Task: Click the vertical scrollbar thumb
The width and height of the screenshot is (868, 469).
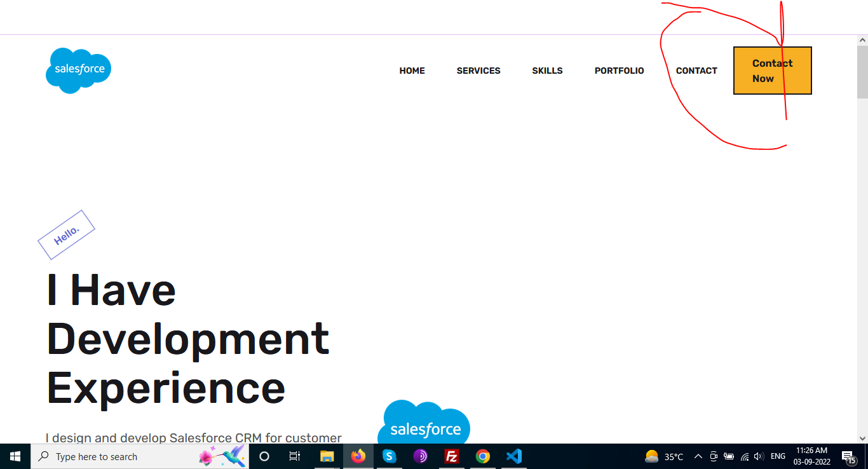Action: (862, 72)
